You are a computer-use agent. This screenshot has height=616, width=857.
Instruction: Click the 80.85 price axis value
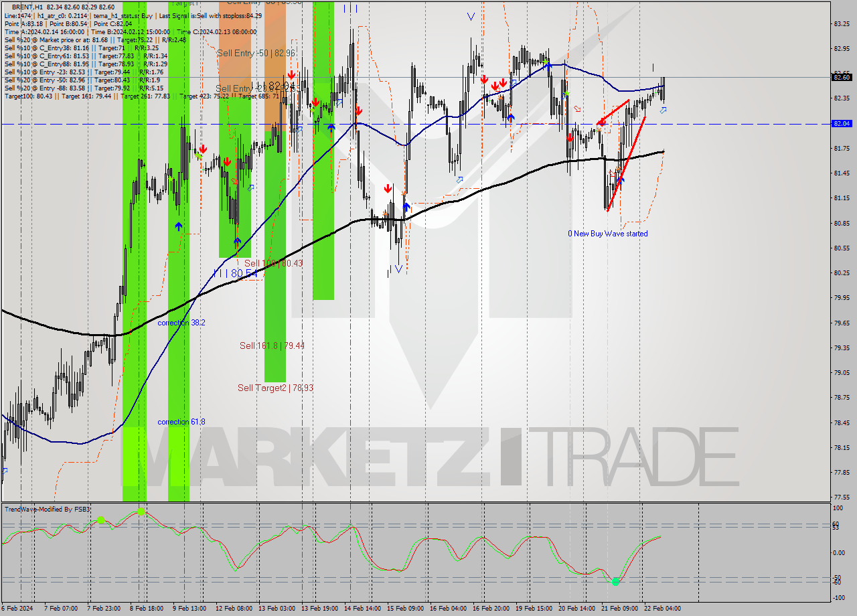tap(842, 223)
